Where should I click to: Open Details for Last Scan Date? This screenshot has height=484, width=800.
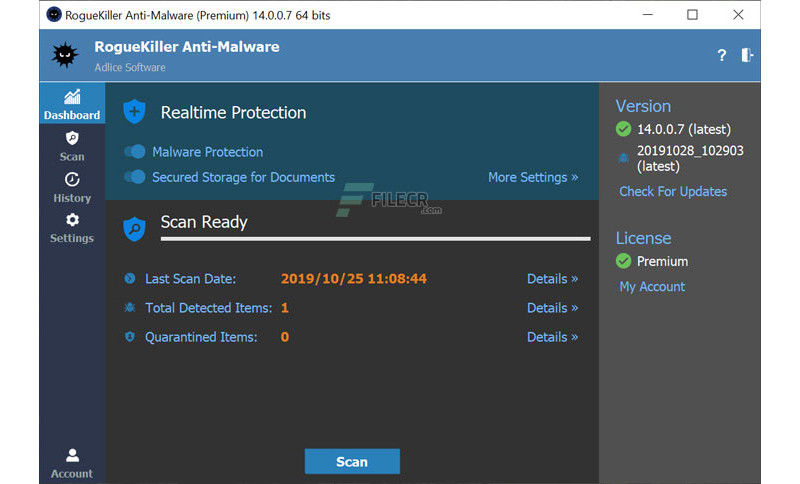click(553, 278)
